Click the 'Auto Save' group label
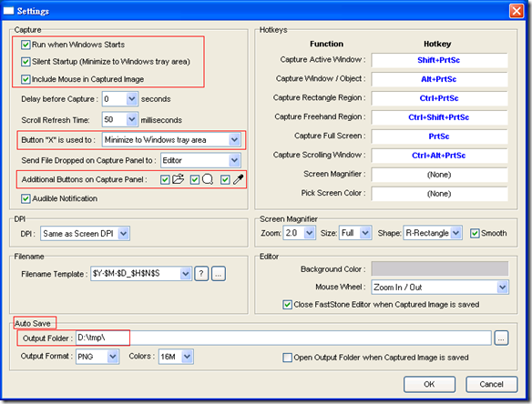 tap(33, 324)
